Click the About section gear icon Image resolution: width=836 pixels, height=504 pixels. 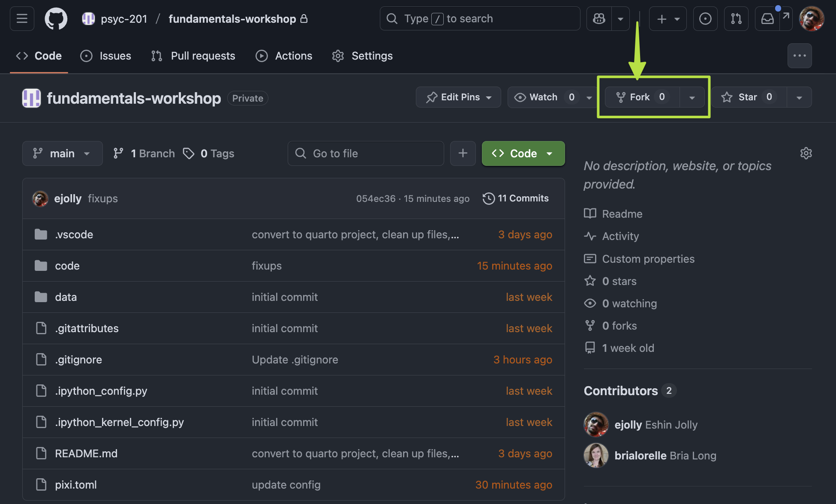[x=806, y=153]
